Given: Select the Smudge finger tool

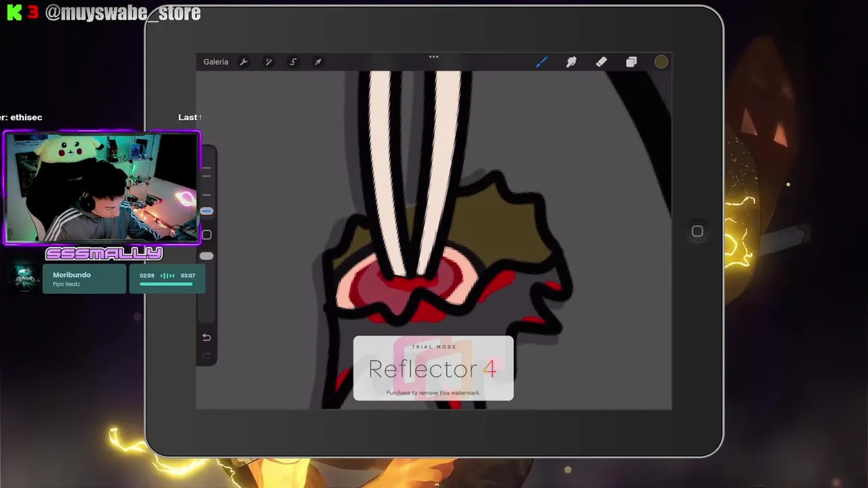Looking at the screenshot, I should tap(571, 62).
